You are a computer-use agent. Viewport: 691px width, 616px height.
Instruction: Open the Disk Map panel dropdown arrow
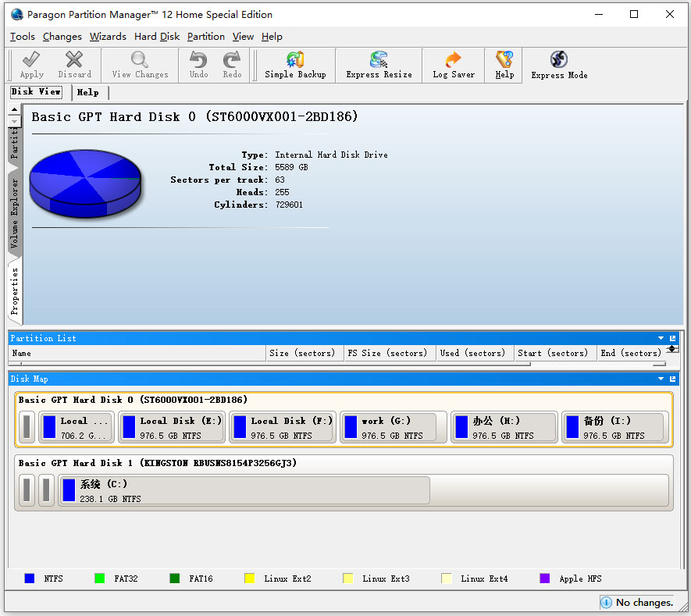click(x=661, y=379)
